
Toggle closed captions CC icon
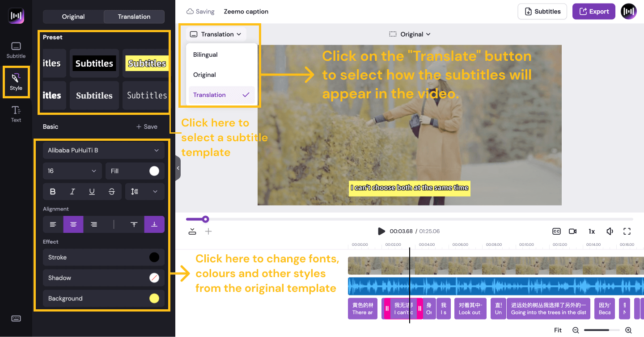point(556,231)
